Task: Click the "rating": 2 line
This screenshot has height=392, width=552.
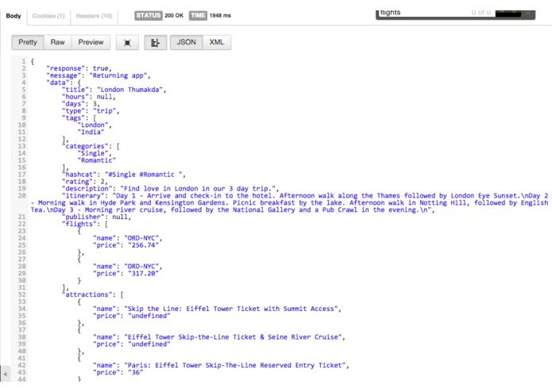Action: [85, 182]
